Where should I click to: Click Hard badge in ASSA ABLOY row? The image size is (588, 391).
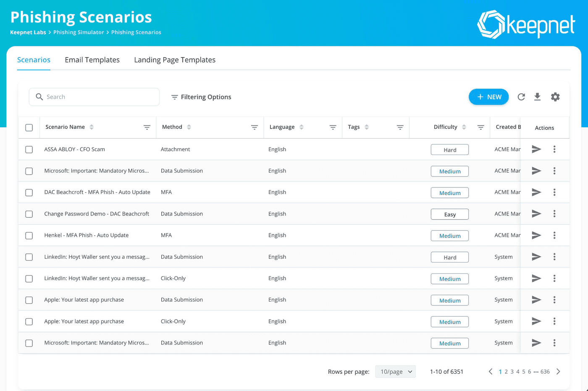click(450, 150)
